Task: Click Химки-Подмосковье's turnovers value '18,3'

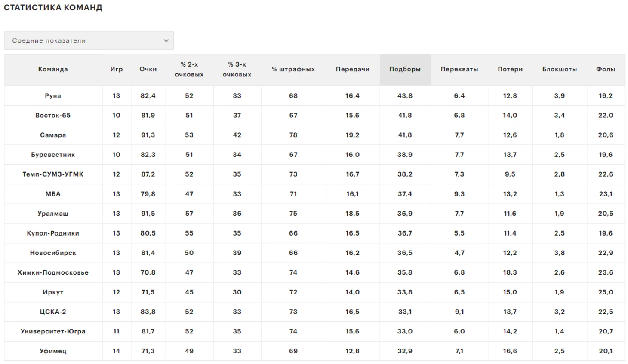Action: click(x=510, y=272)
